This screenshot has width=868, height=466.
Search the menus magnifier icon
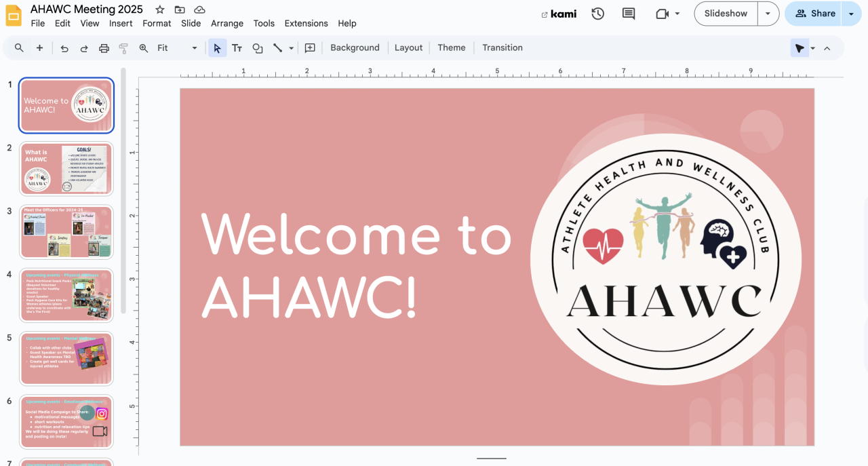(19, 47)
